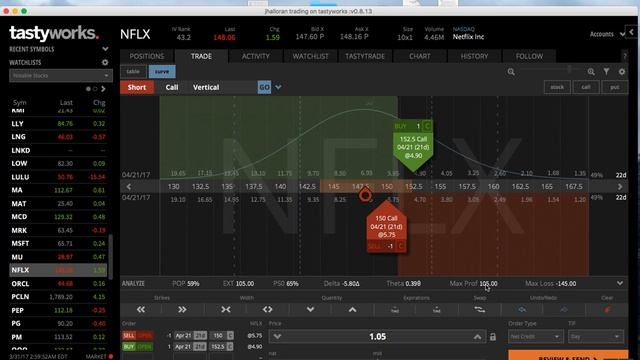Raise price using right price chevron
Image resolution: width=640 pixels, height=360 pixels.
(x=477, y=337)
